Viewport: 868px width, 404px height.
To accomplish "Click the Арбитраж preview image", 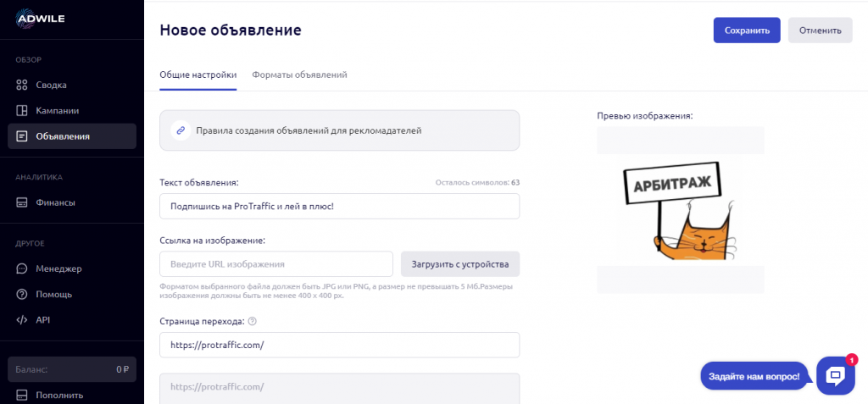I will click(x=681, y=210).
